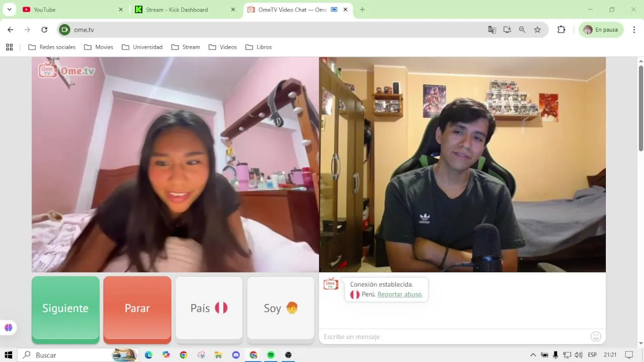This screenshot has width=644, height=362.
Task: Open the tab search dropdown arrow
Action: point(9,10)
